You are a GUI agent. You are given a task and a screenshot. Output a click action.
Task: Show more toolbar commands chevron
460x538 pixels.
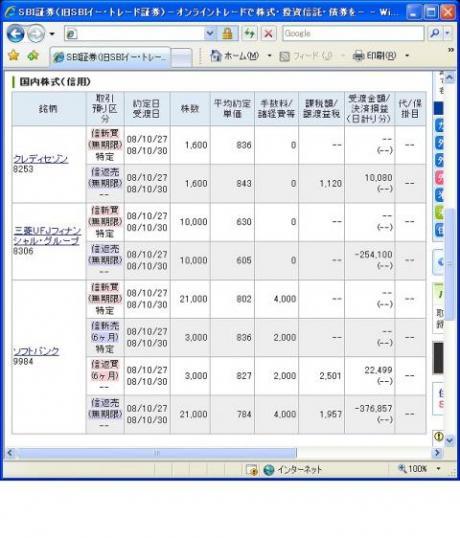coord(451,50)
